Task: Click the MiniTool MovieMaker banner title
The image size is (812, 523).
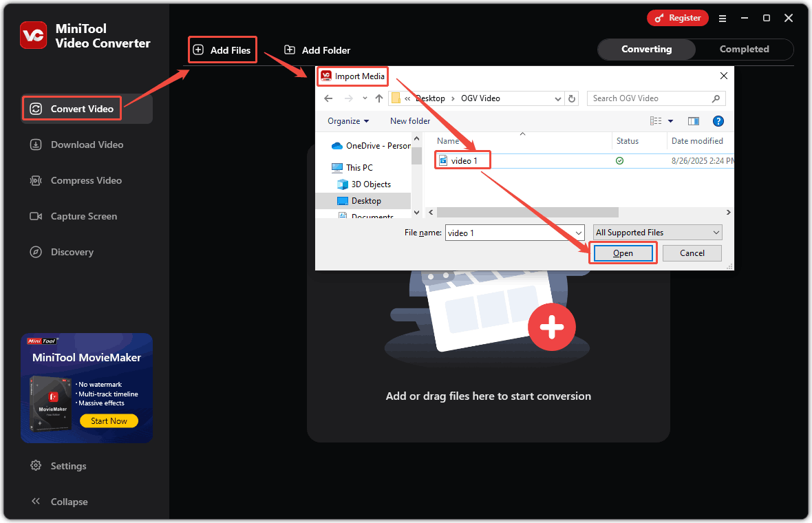Action: (x=87, y=358)
